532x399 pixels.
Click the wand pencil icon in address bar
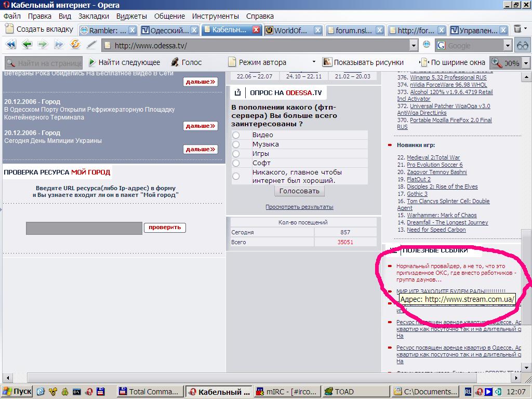[x=91, y=45]
